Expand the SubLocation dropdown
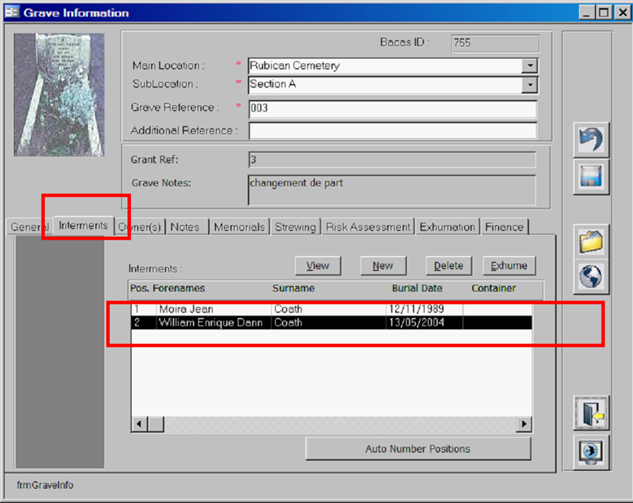 click(x=529, y=85)
